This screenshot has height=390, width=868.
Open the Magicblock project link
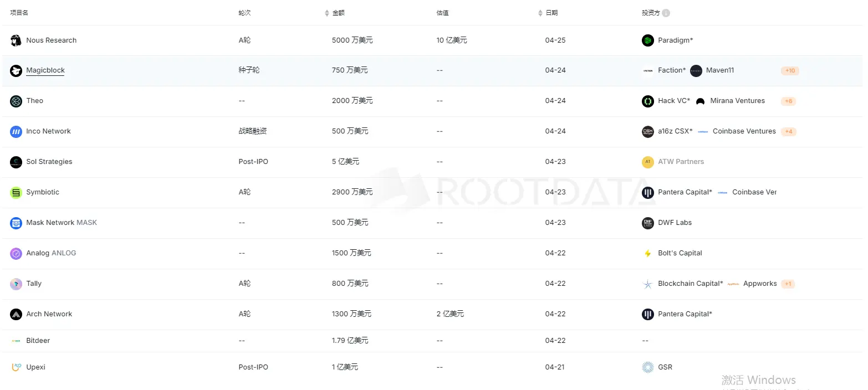pos(45,70)
